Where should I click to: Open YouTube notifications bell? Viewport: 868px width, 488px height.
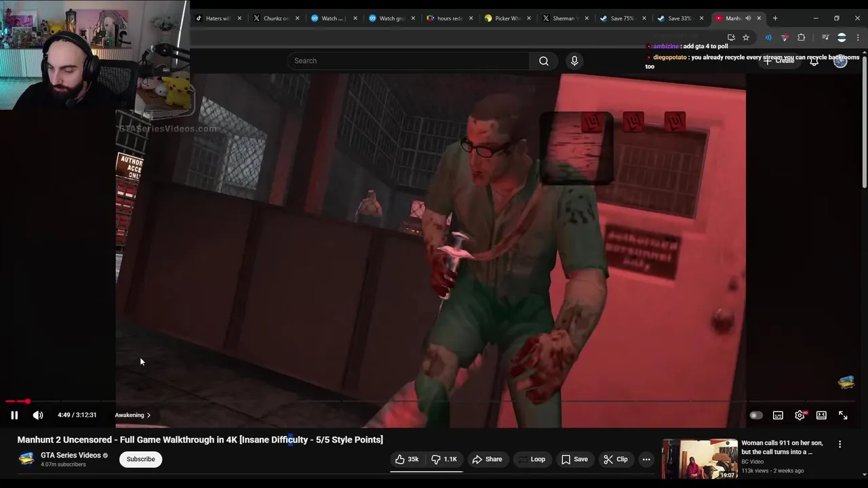[814, 61]
